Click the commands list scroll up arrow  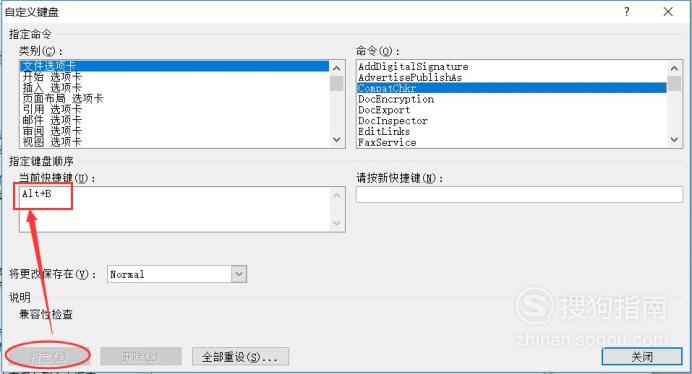[x=674, y=68]
